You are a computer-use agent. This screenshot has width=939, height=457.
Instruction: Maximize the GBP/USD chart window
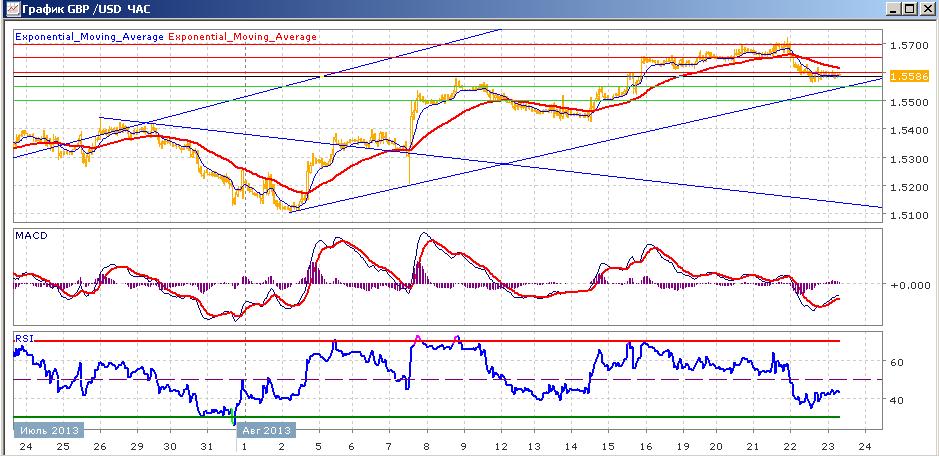coord(908,9)
